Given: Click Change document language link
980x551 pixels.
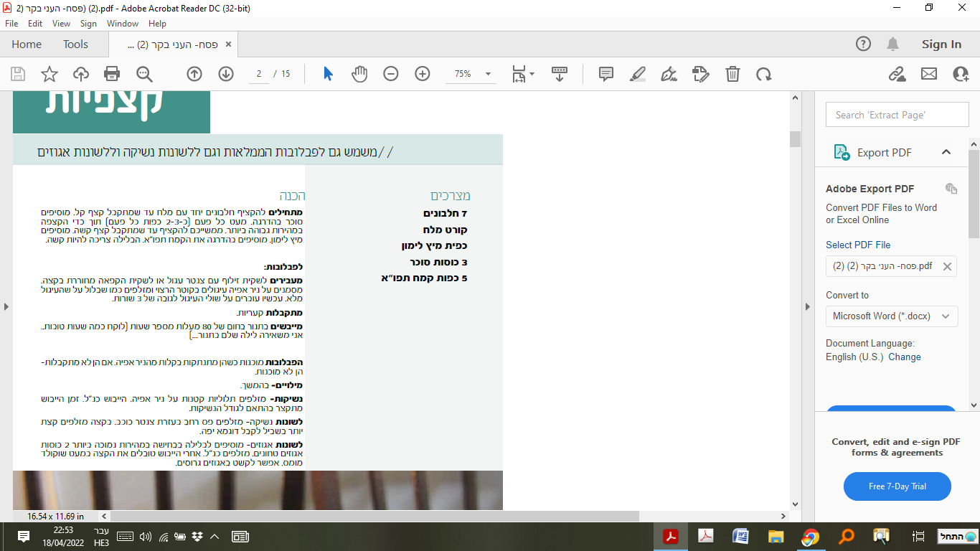Looking at the screenshot, I should 905,357.
